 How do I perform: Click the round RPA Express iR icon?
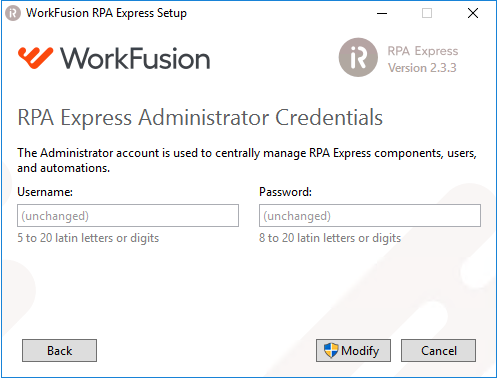(x=358, y=57)
